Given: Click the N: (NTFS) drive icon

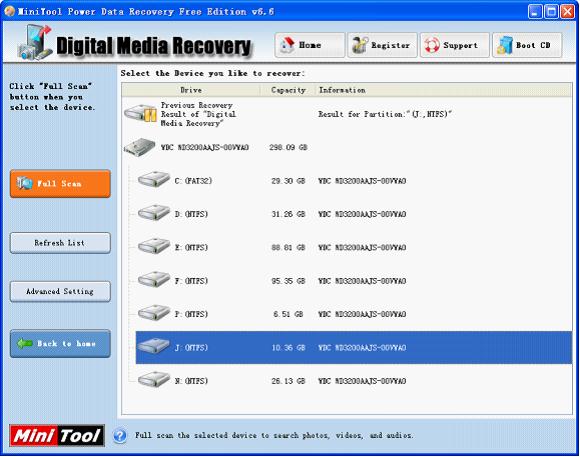Looking at the screenshot, I should pyautogui.click(x=154, y=380).
